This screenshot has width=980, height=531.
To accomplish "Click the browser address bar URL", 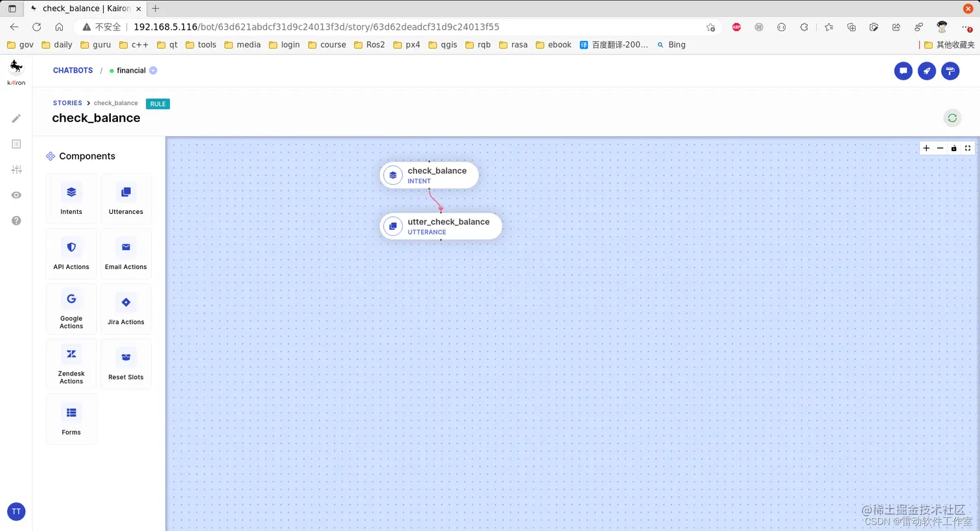I will click(x=316, y=27).
